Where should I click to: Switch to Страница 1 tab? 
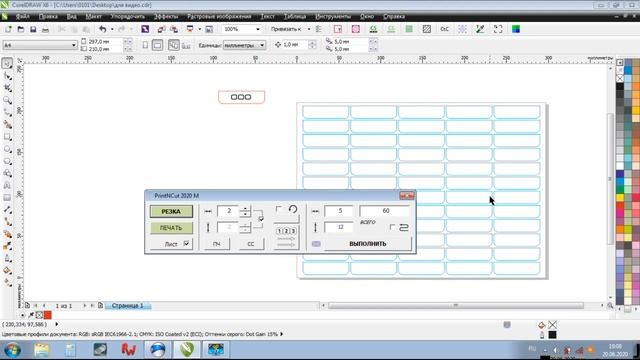click(128, 306)
